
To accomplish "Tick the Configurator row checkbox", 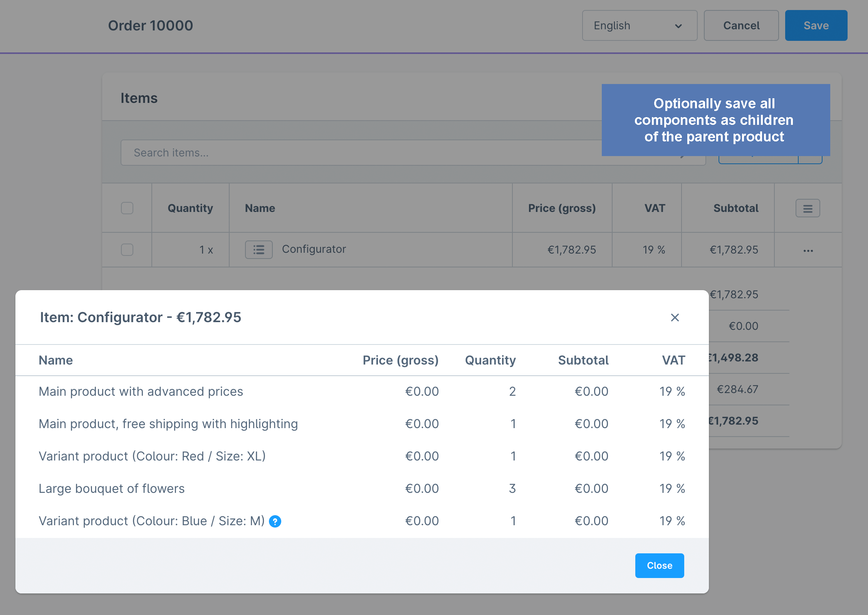I will pos(127,250).
